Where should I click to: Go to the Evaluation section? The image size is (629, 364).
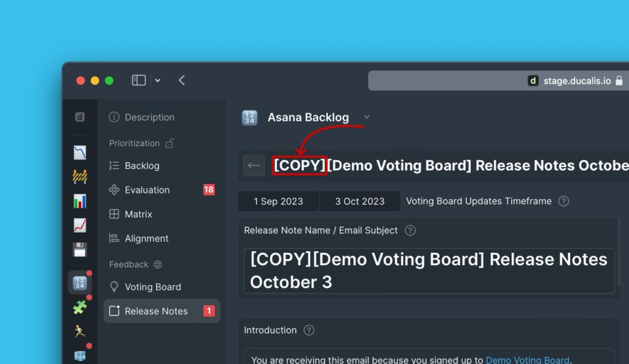(x=147, y=190)
